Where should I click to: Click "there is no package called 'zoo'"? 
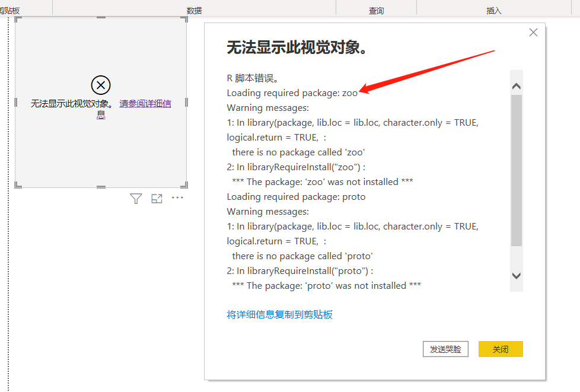click(x=298, y=152)
